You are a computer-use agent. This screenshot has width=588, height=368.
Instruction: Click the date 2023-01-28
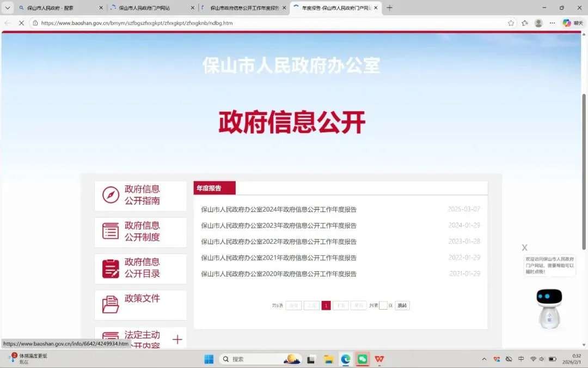(464, 242)
